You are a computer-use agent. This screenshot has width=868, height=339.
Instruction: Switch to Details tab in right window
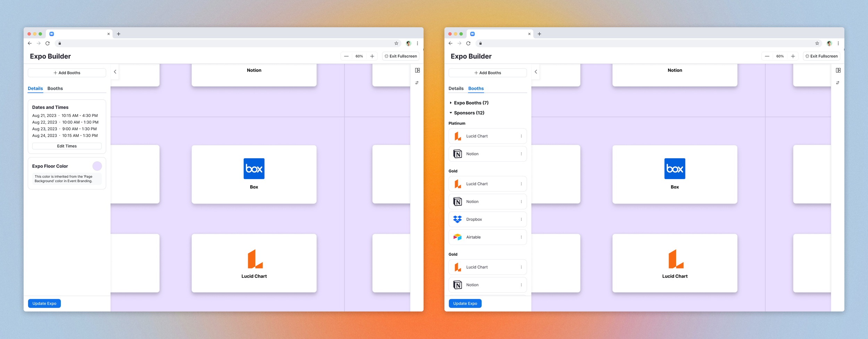(x=456, y=88)
